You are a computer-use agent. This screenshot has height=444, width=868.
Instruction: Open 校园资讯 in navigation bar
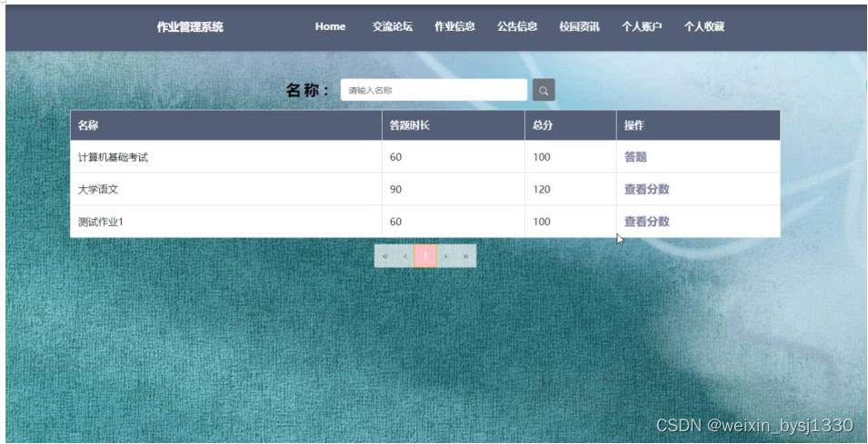[x=579, y=26]
